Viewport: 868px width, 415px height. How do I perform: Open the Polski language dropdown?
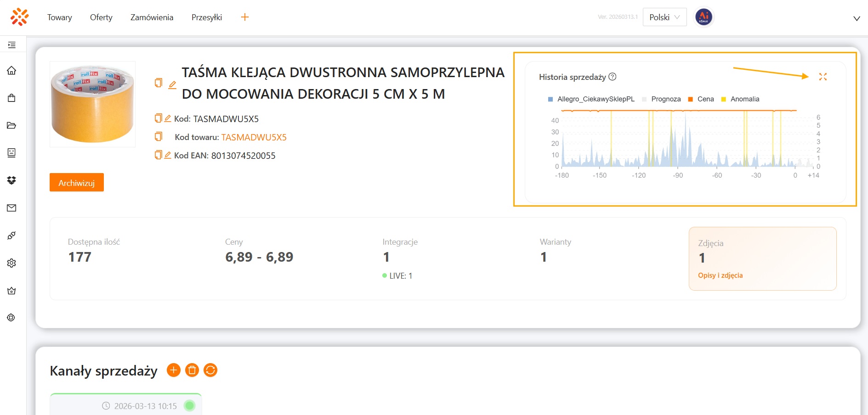pyautogui.click(x=664, y=17)
